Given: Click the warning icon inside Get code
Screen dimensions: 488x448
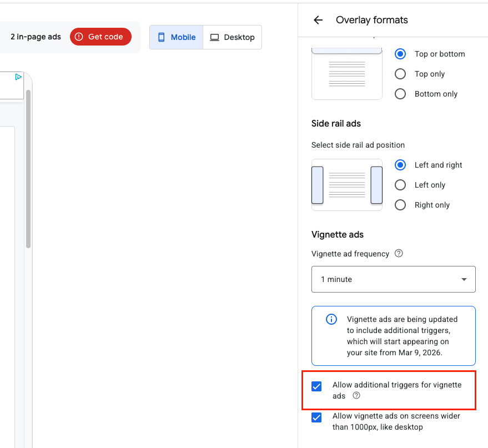Looking at the screenshot, I should click(79, 37).
